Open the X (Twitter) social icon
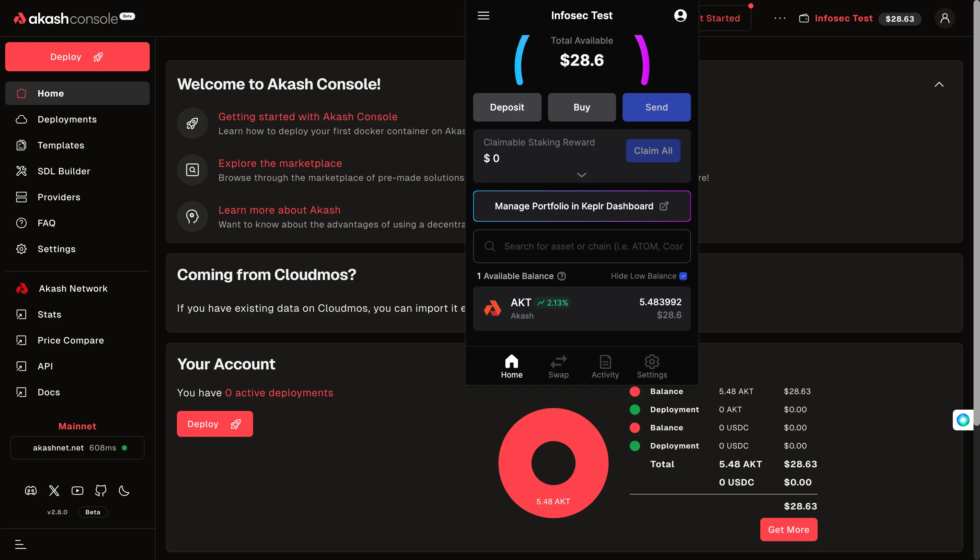The width and height of the screenshot is (980, 560). tap(54, 490)
